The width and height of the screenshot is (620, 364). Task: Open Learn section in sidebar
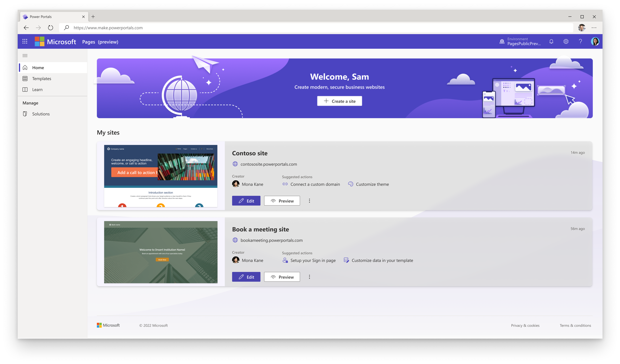point(37,90)
